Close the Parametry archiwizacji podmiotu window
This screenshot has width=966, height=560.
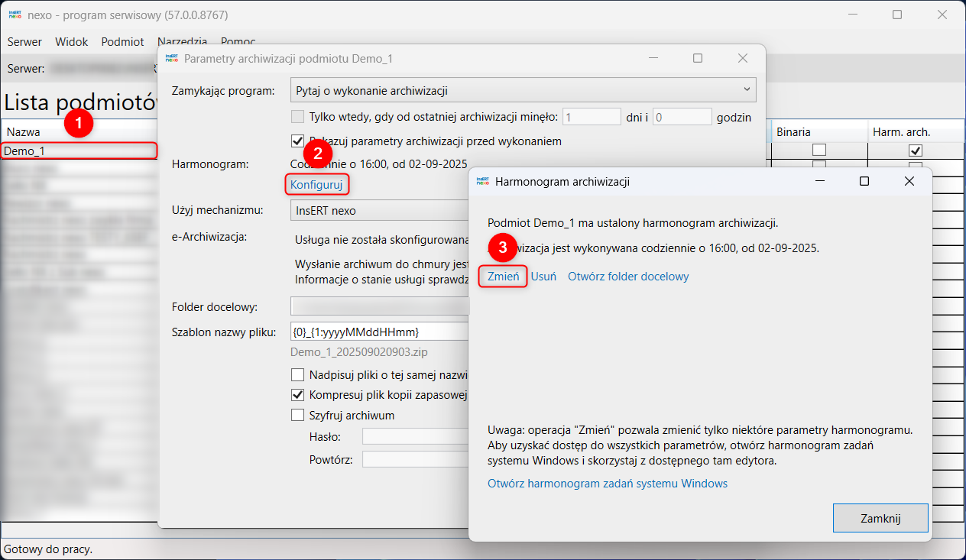[x=742, y=58]
